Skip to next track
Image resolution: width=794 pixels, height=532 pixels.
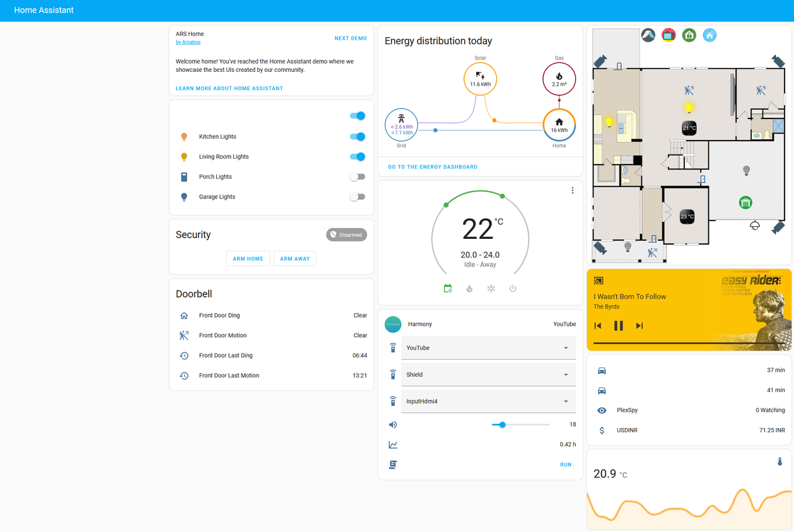tap(639, 326)
